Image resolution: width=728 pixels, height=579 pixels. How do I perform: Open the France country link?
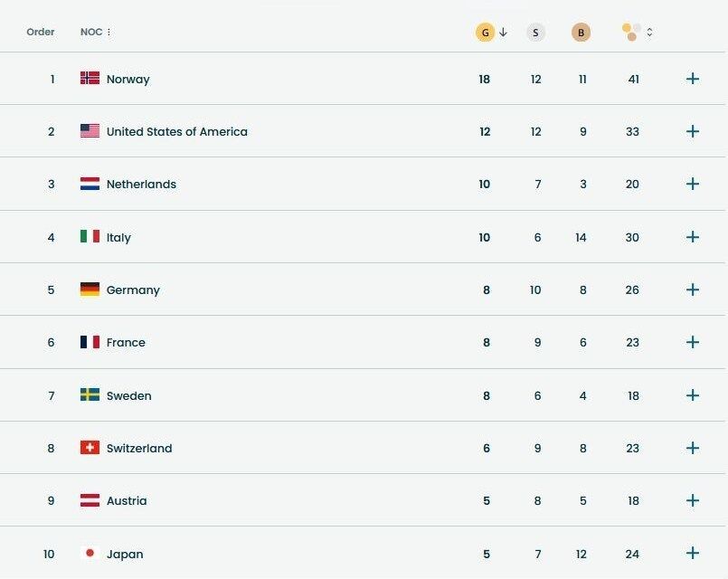[126, 342]
